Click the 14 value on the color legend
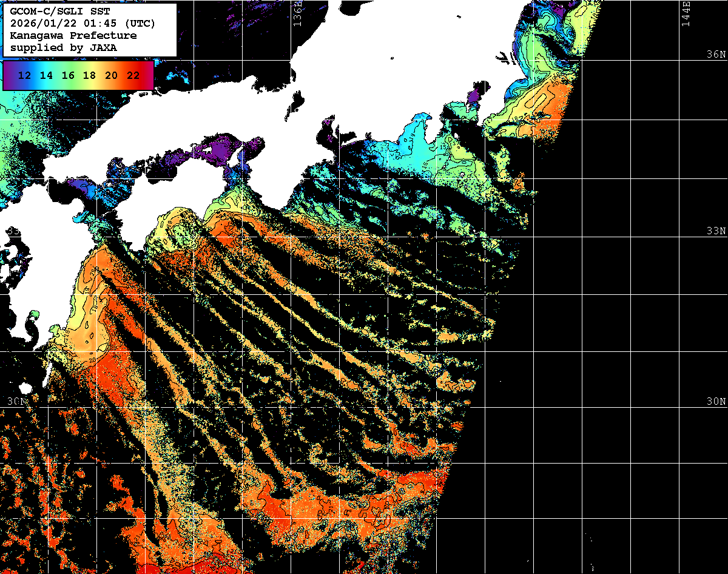Image resolution: width=728 pixels, height=574 pixels. [47, 76]
